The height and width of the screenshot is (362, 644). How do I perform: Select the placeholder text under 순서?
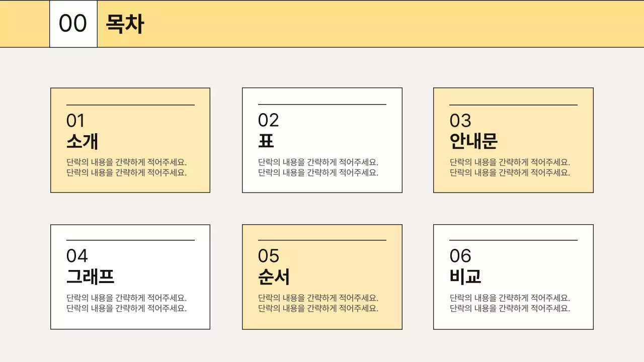point(316,303)
